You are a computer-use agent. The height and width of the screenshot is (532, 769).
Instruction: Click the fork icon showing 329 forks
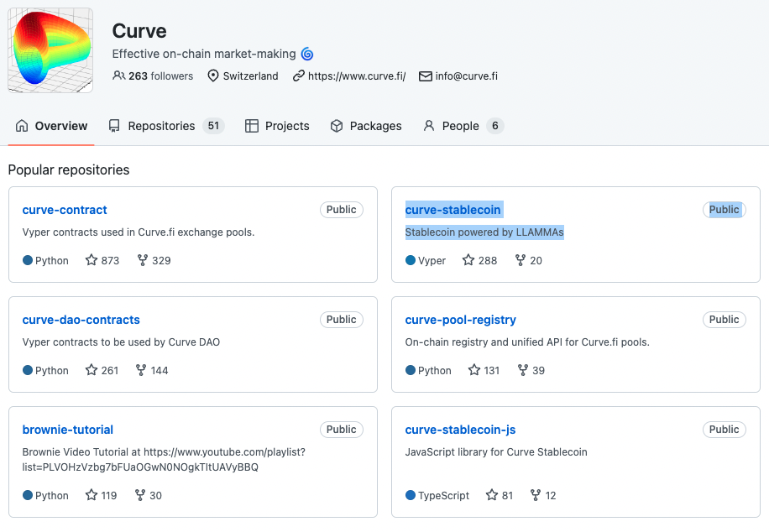(142, 260)
